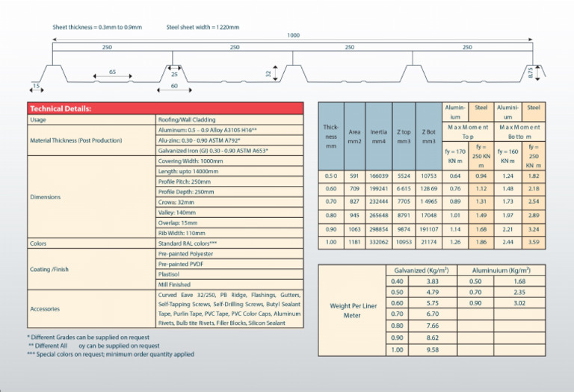Click the 'Usage' row label
This screenshot has height=392, width=574.
tap(38, 120)
